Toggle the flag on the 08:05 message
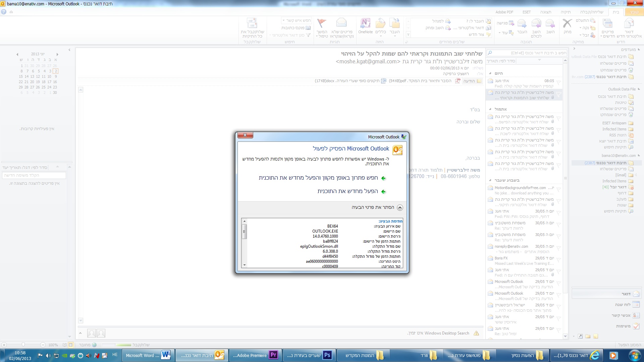The width and height of the screenshot is (644, 362). click(x=559, y=82)
